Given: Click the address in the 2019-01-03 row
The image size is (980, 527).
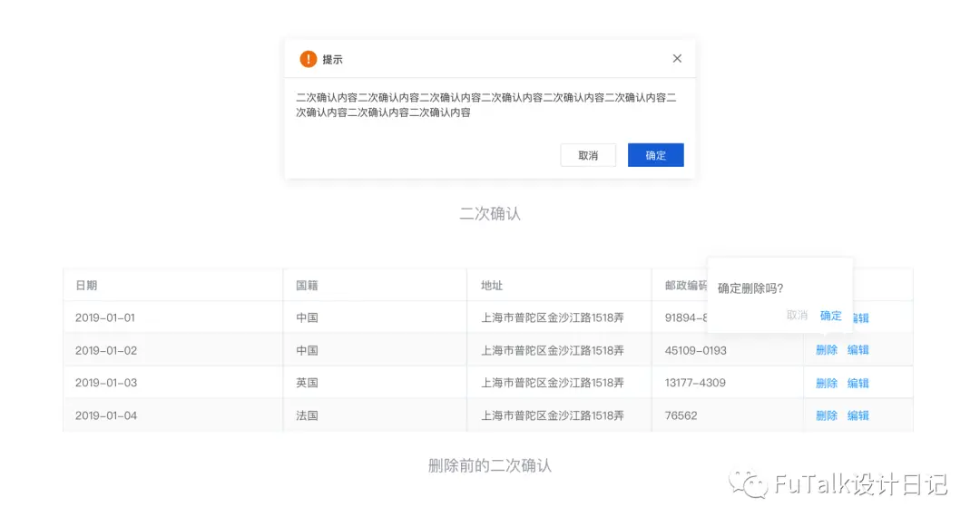Looking at the screenshot, I should (x=552, y=383).
